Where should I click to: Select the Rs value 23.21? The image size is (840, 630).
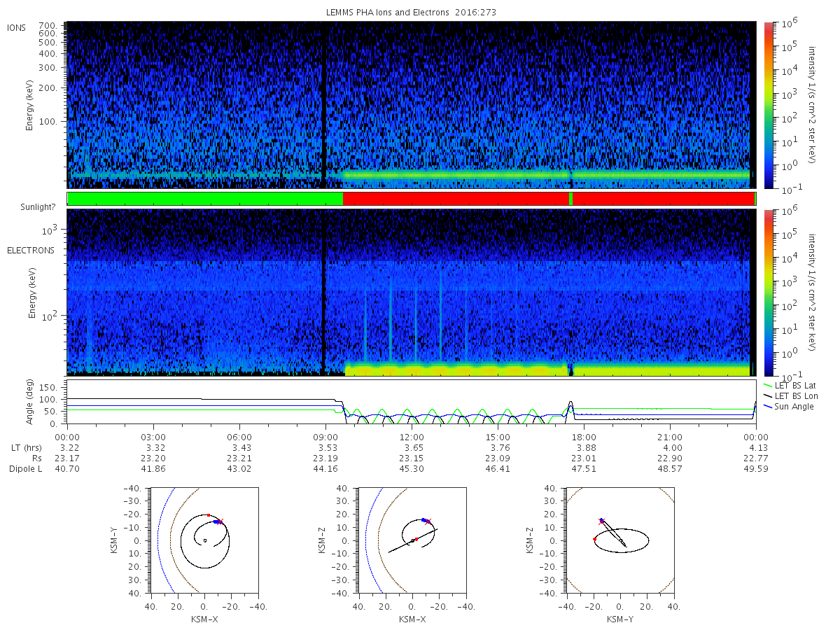[239, 458]
